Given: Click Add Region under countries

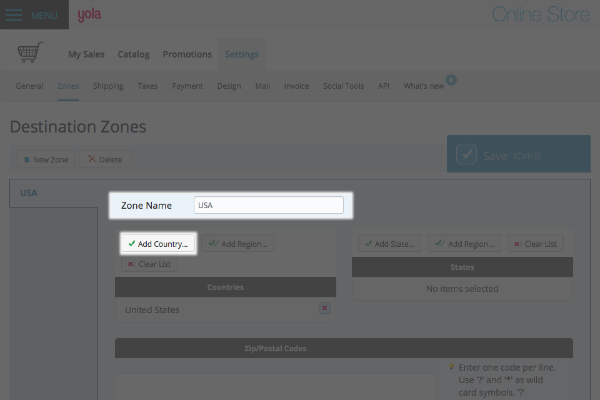Looking at the screenshot, I should point(238,243).
